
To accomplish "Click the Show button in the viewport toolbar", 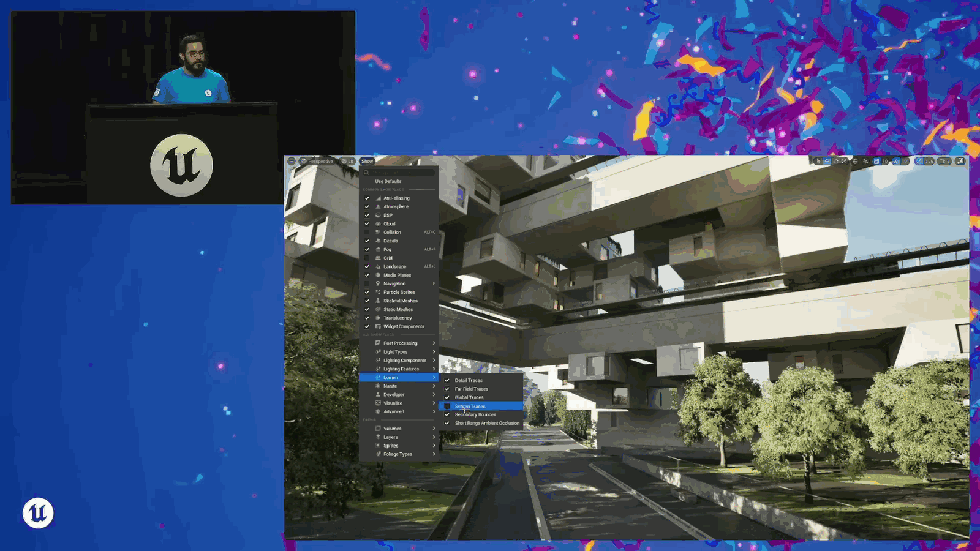I will point(367,161).
